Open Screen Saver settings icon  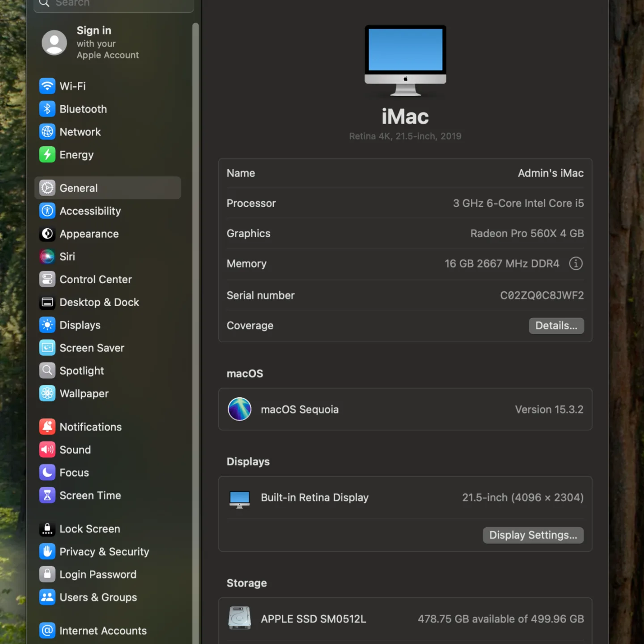pyautogui.click(x=47, y=348)
